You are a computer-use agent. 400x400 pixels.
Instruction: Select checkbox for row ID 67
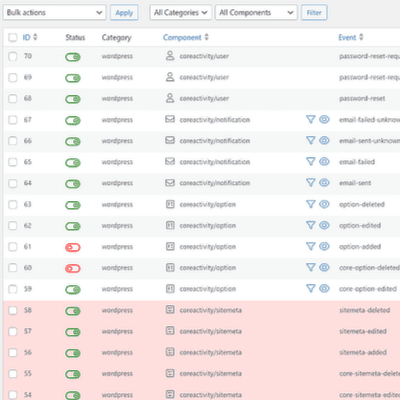click(13, 120)
